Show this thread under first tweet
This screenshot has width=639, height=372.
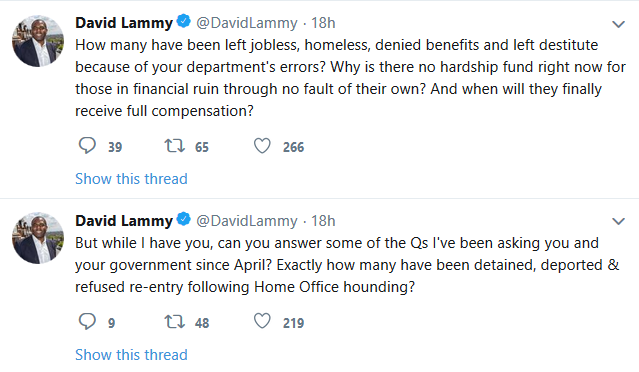(x=131, y=179)
